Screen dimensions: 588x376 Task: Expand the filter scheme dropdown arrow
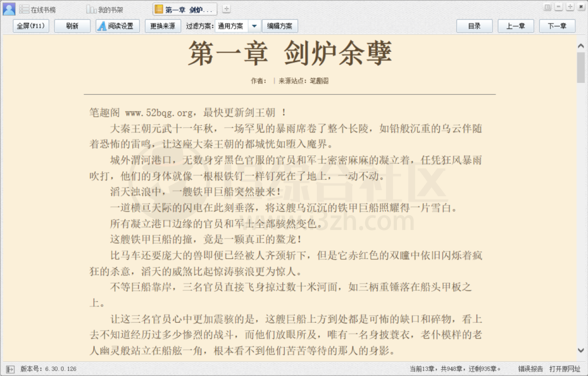pos(254,26)
